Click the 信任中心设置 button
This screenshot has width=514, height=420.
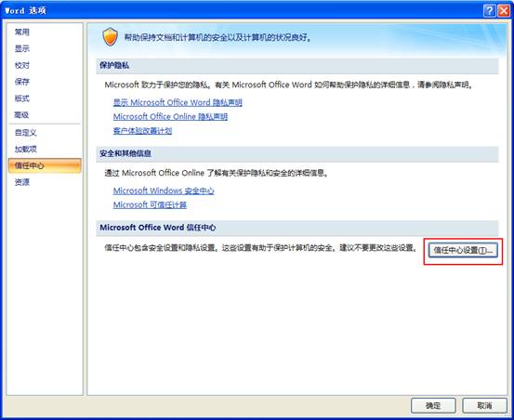click(463, 250)
